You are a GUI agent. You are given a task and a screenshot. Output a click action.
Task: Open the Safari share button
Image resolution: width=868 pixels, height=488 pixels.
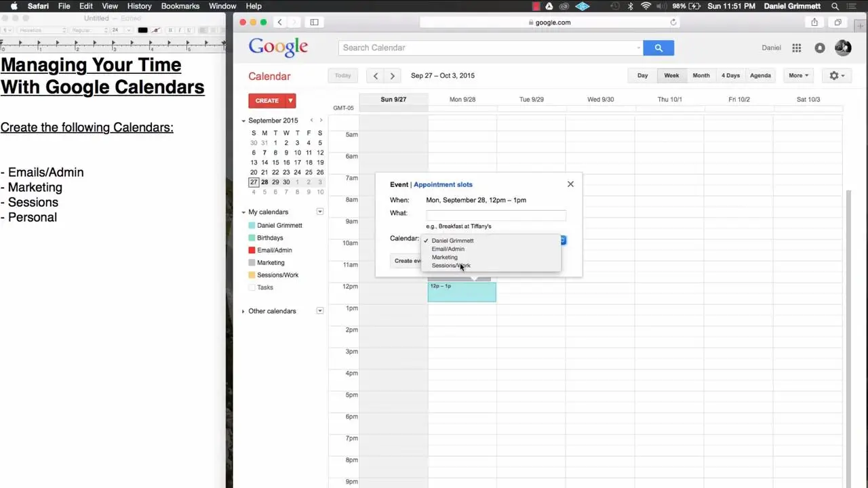(814, 22)
